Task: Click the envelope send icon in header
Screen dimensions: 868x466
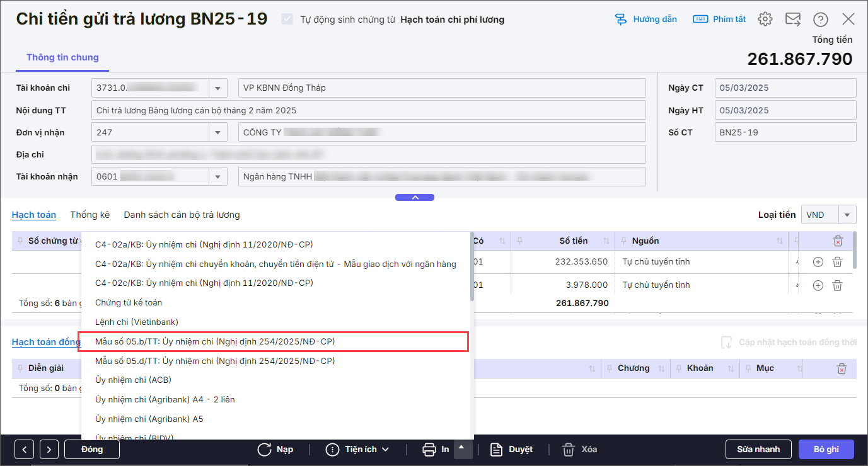Action: (792, 19)
